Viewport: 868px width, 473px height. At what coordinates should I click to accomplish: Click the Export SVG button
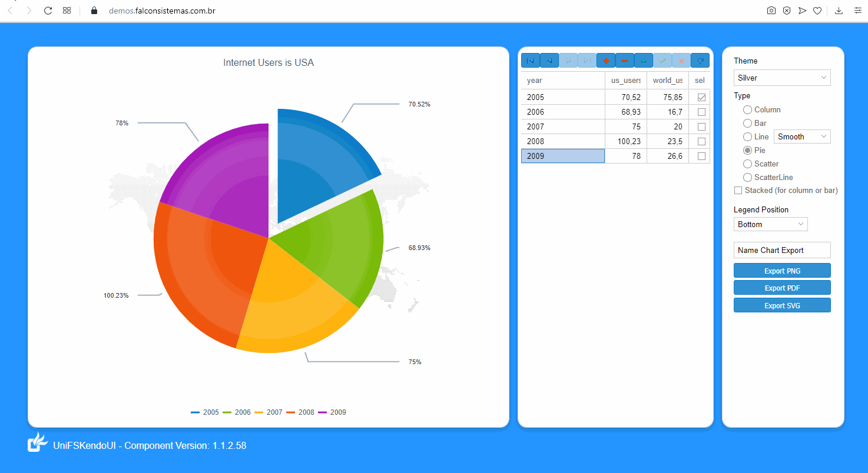(782, 305)
